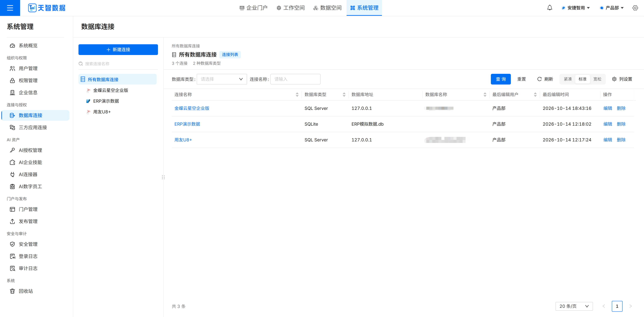Focus the 连接名称 input field
Viewport: 644px width, 317px height.
[x=295, y=79]
